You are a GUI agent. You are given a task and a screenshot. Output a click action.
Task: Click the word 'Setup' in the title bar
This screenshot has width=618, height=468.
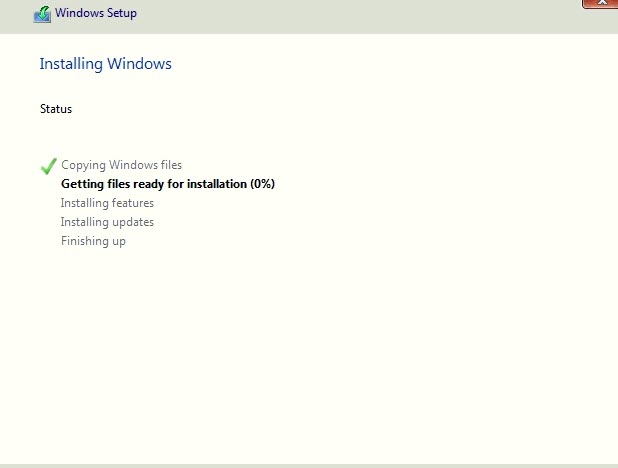click(120, 14)
